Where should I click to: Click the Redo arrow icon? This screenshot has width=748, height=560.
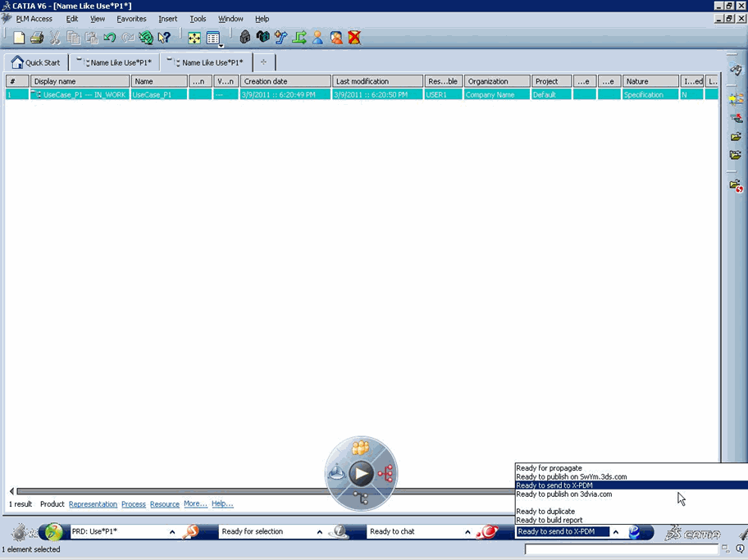click(127, 38)
